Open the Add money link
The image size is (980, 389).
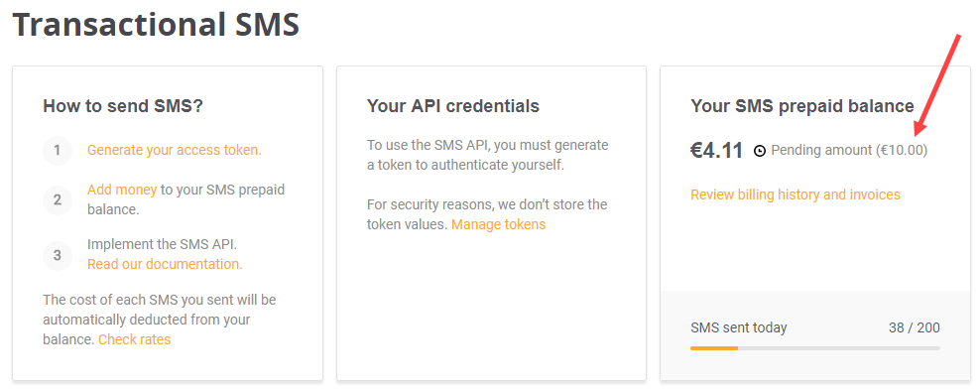(x=122, y=190)
